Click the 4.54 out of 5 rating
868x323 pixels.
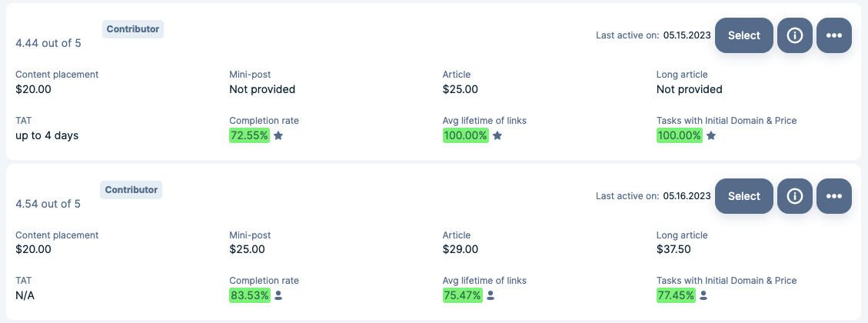(x=48, y=204)
